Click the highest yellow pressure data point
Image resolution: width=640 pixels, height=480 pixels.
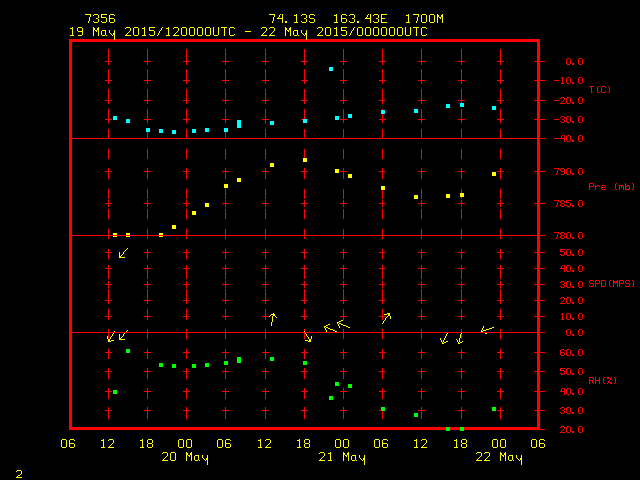305,160
